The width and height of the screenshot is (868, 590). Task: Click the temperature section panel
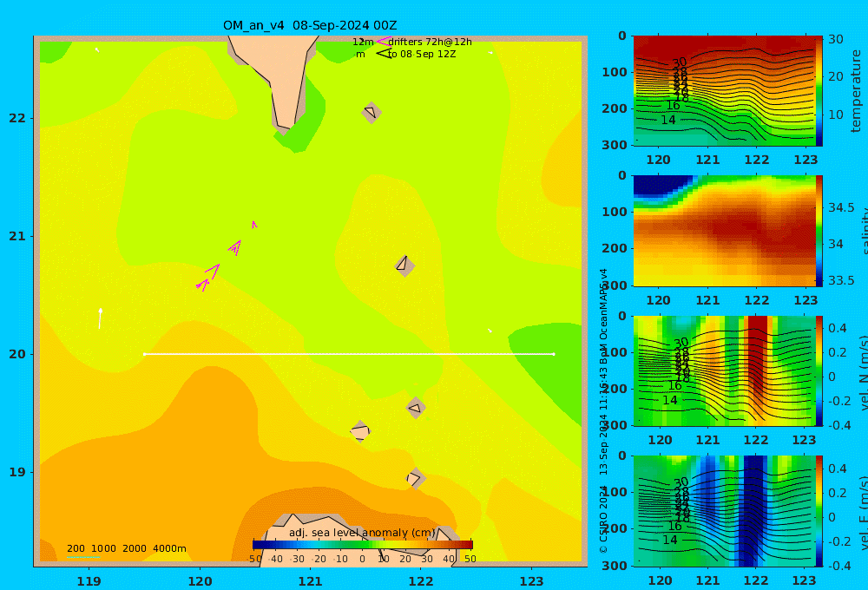724,91
